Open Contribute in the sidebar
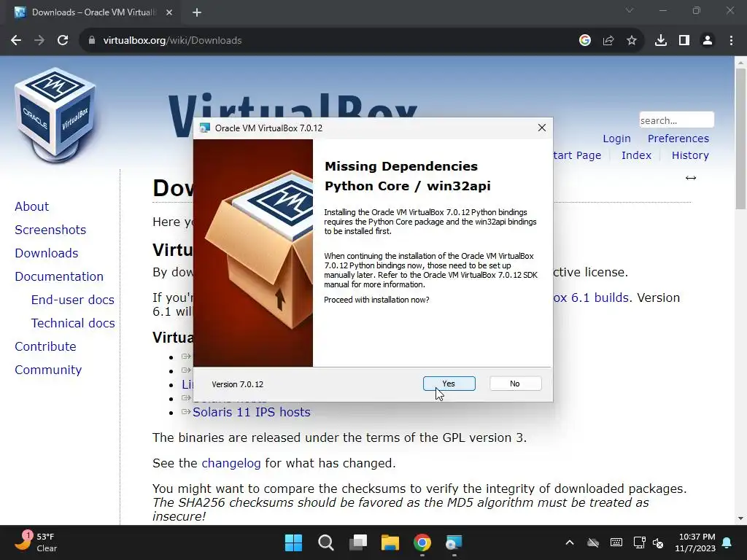Image resolution: width=747 pixels, height=560 pixels. [x=46, y=346]
